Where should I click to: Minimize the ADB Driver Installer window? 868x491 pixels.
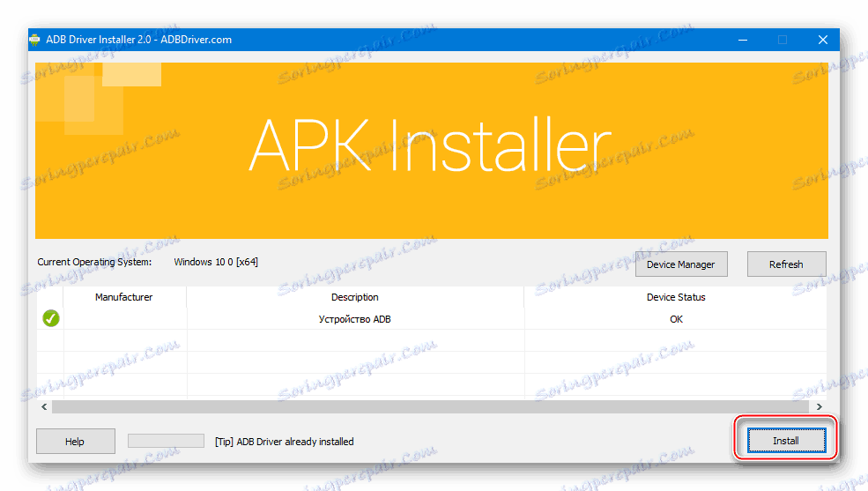click(743, 40)
